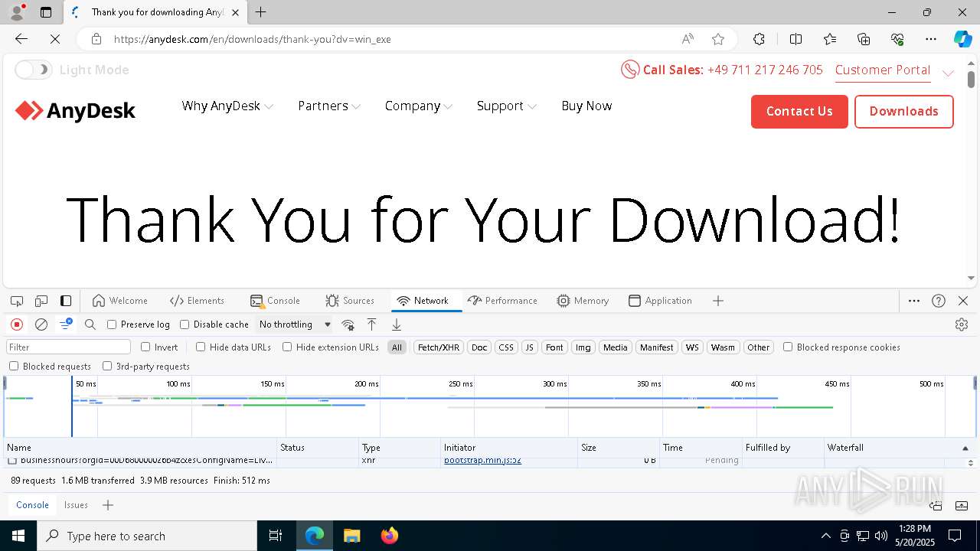Open the Favorites list icon
The image size is (980, 551).
click(830, 39)
